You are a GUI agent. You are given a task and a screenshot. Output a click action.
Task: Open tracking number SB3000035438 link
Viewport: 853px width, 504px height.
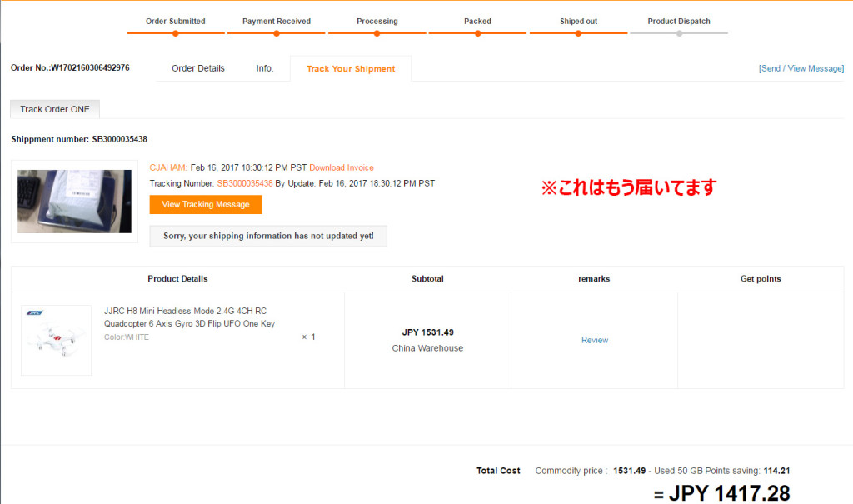[x=245, y=183]
